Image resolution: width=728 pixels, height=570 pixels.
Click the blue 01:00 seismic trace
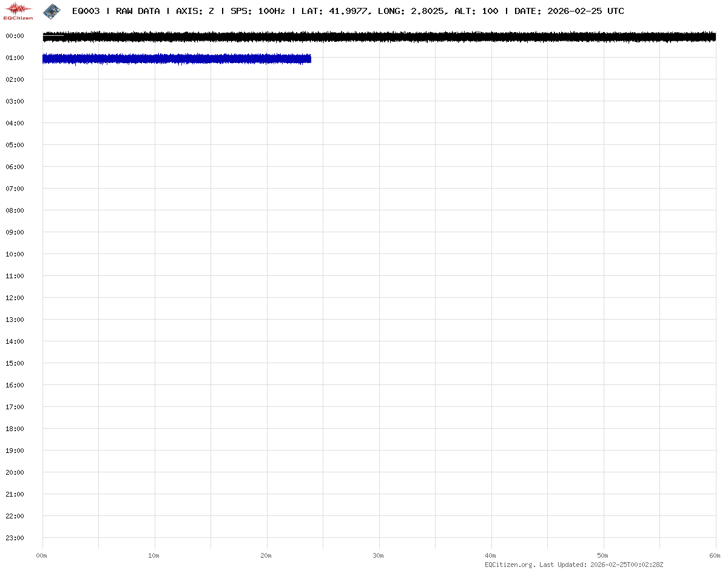tap(176, 59)
